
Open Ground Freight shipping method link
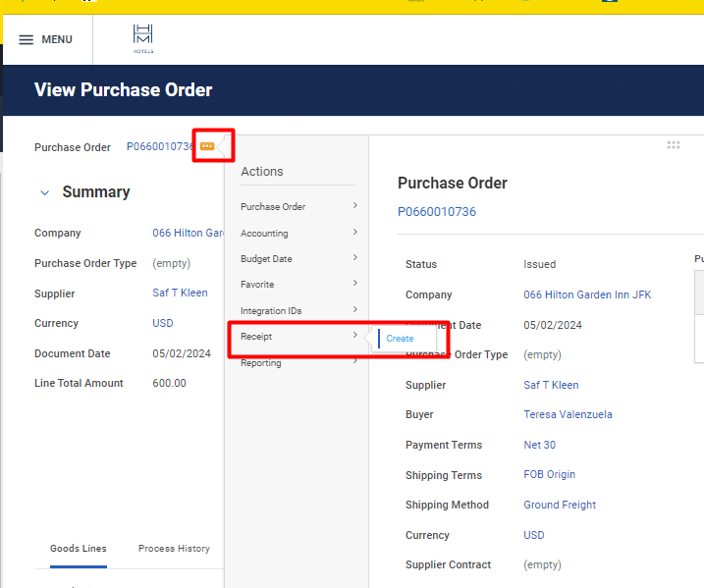click(560, 505)
